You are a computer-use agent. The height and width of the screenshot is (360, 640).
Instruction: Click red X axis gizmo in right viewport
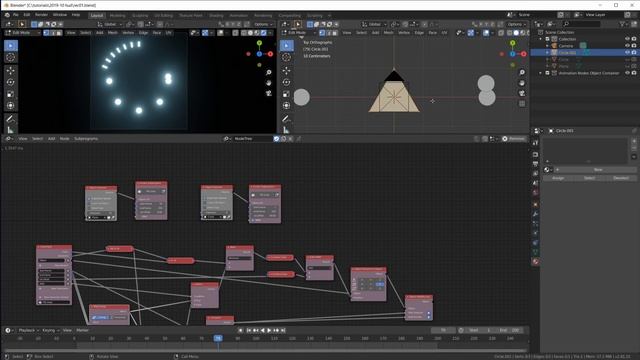click(524, 54)
